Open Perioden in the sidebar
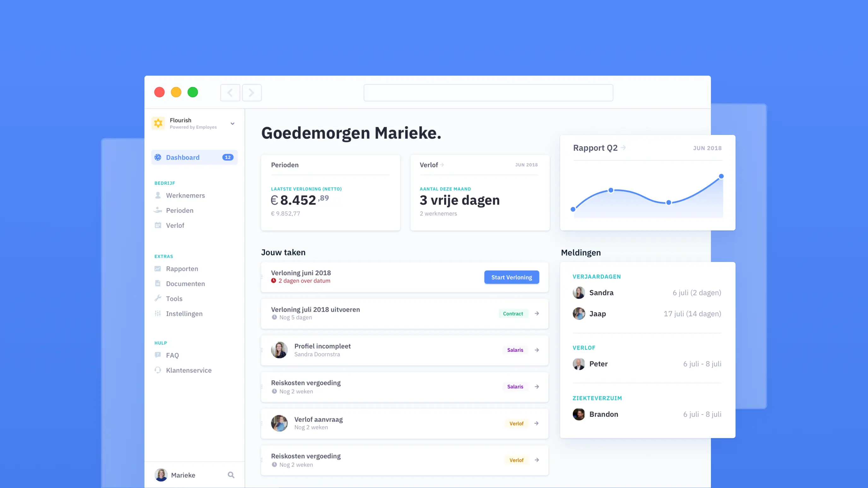868x488 pixels. 179,210
